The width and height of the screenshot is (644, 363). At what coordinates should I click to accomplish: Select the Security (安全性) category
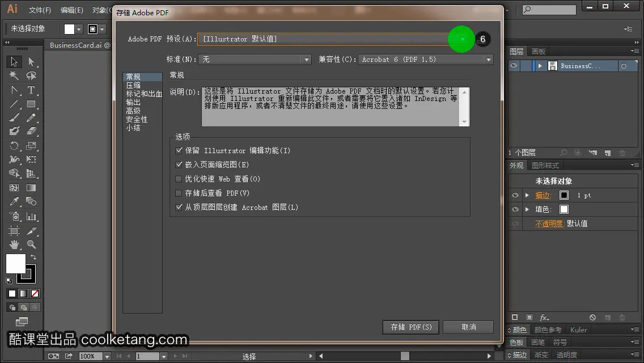tap(137, 119)
